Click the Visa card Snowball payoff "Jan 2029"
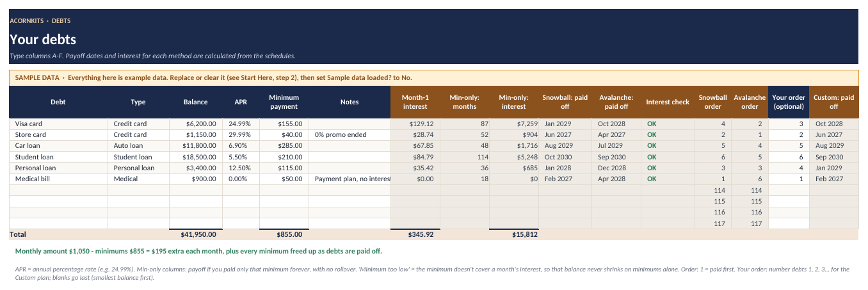Image resolution: width=868 pixels, height=290 pixels. click(565, 124)
